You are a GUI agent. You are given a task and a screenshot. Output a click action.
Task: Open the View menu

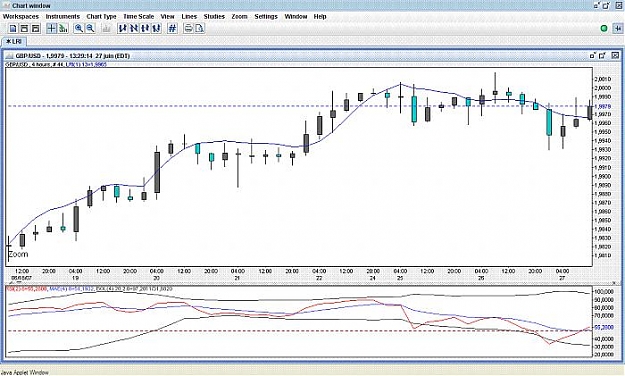167,16
